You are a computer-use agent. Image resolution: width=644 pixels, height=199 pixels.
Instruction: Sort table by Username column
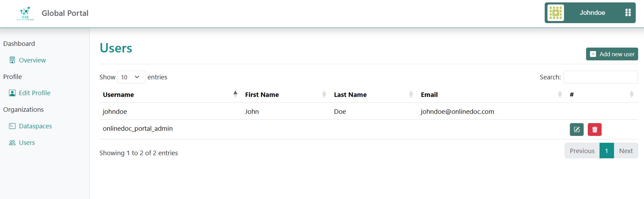click(118, 94)
